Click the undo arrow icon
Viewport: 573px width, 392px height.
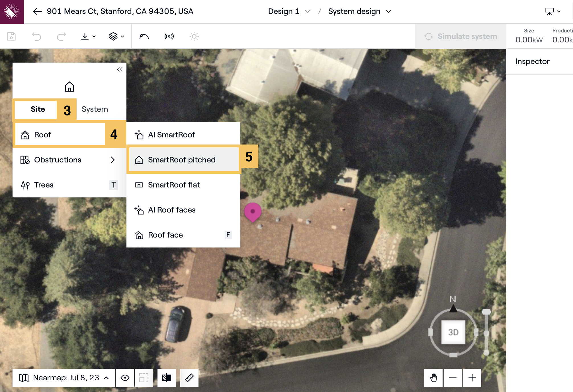[36, 36]
